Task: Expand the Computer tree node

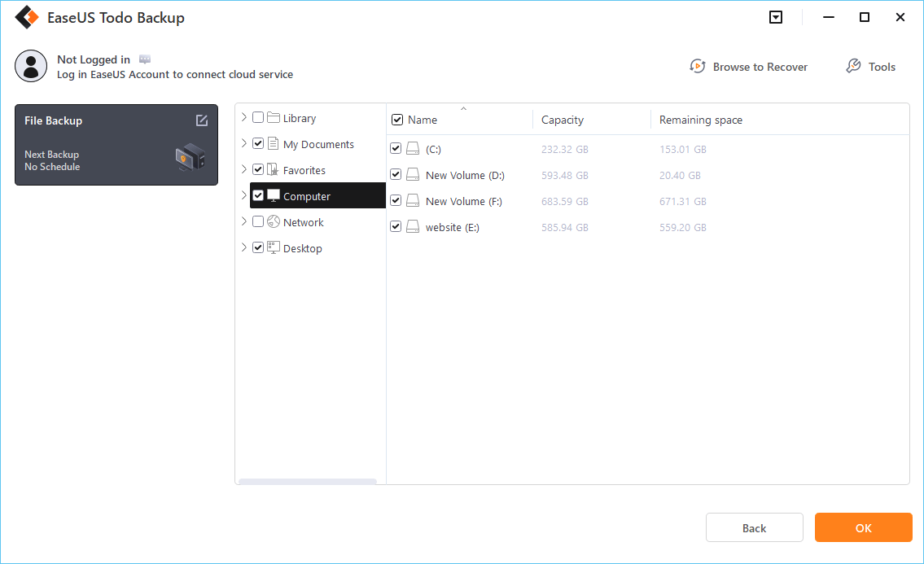Action: point(244,195)
